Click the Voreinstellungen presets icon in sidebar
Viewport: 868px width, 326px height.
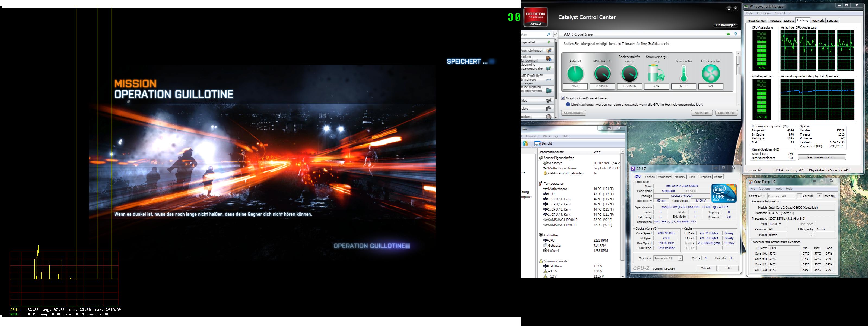(549, 51)
